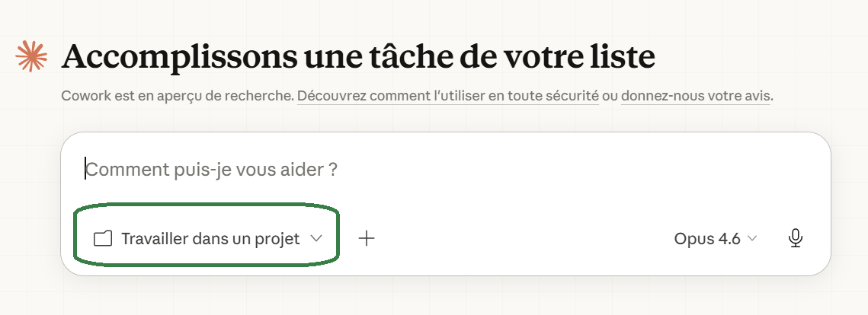Image resolution: width=868 pixels, height=315 pixels.
Task: Open the Travailler dans un projet dropdown
Action: 207,239
